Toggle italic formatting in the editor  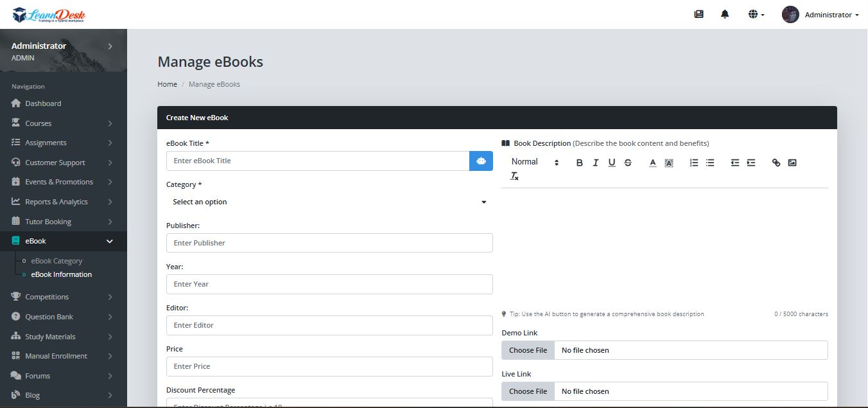(595, 163)
